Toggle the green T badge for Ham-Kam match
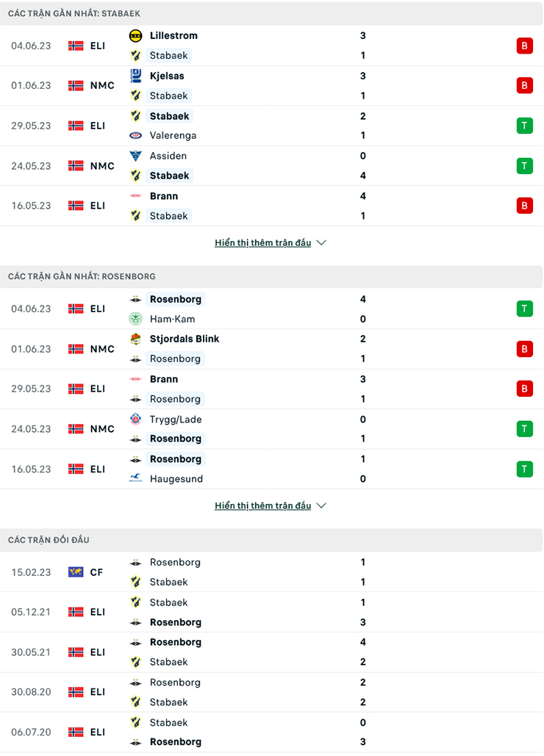The width and height of the screenshot is (544, 756). (525, 309)
